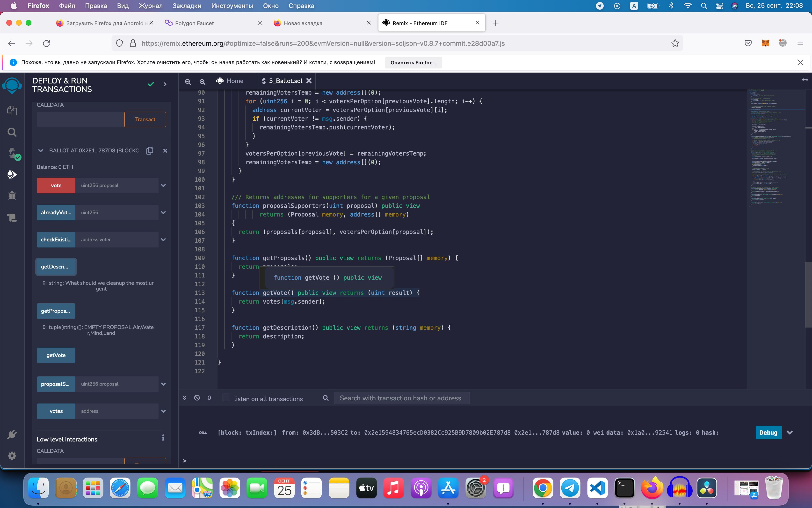The height and width of the screenshot is (508, 812).
Task: Click the editor vertical scrollbar thumb
Action: click(x=808, y=294)
